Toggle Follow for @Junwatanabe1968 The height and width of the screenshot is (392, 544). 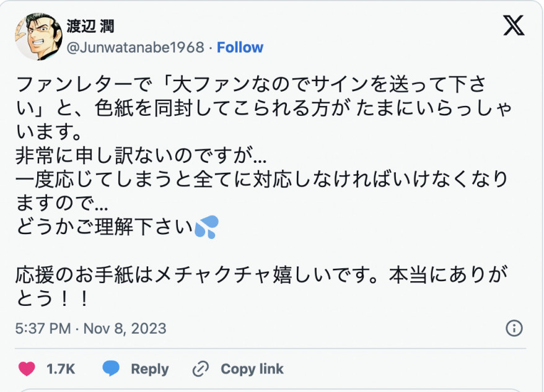pyautogui.click(x=240, y=47)
